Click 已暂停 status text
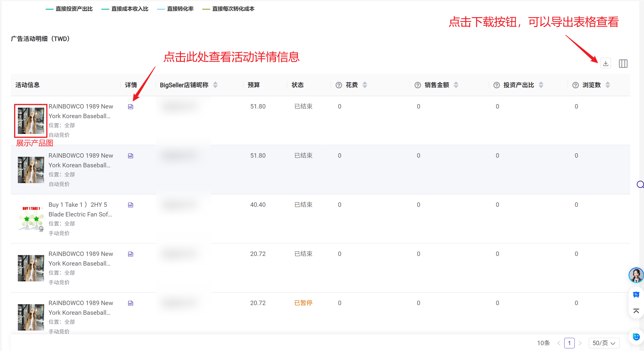Image resolution: width=644 pixels, height=351 pixels. 303,303
